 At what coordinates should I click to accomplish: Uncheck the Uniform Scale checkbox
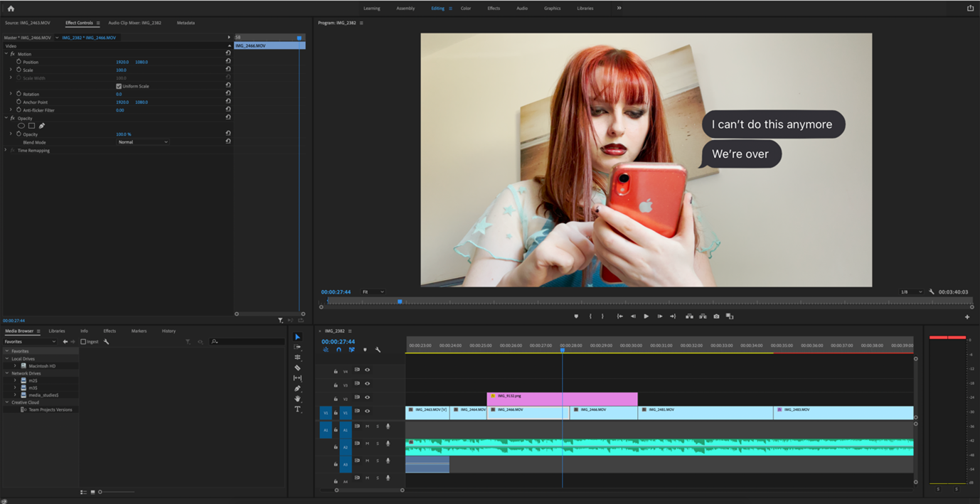[119, 86]
